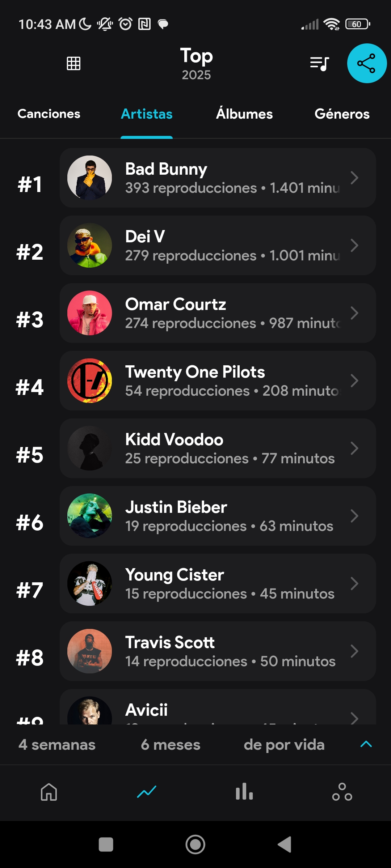Open Twenty One Pilots details chevron
Image resolution: width=391 pixels, height=868 pixels.
[354, 380]
